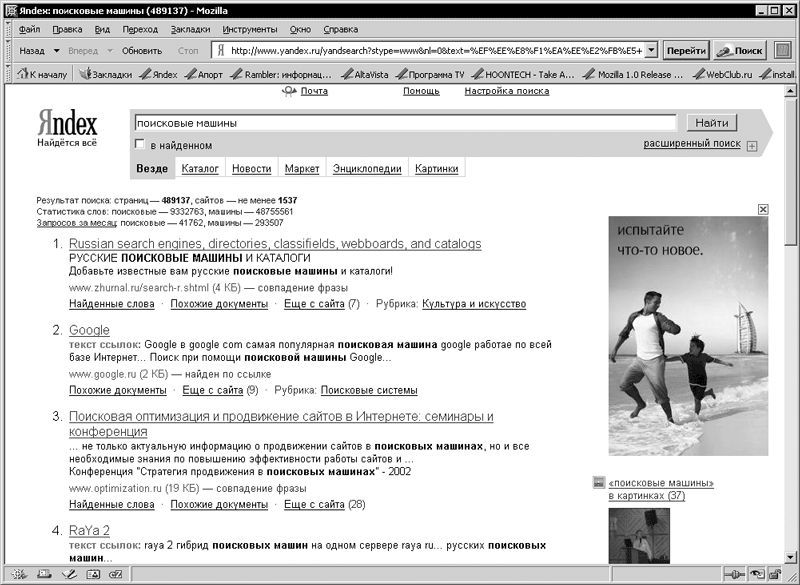800x585 pixels.
Task: Collapse the navigation toolbar via its grippy
Action: click(9, 50)
